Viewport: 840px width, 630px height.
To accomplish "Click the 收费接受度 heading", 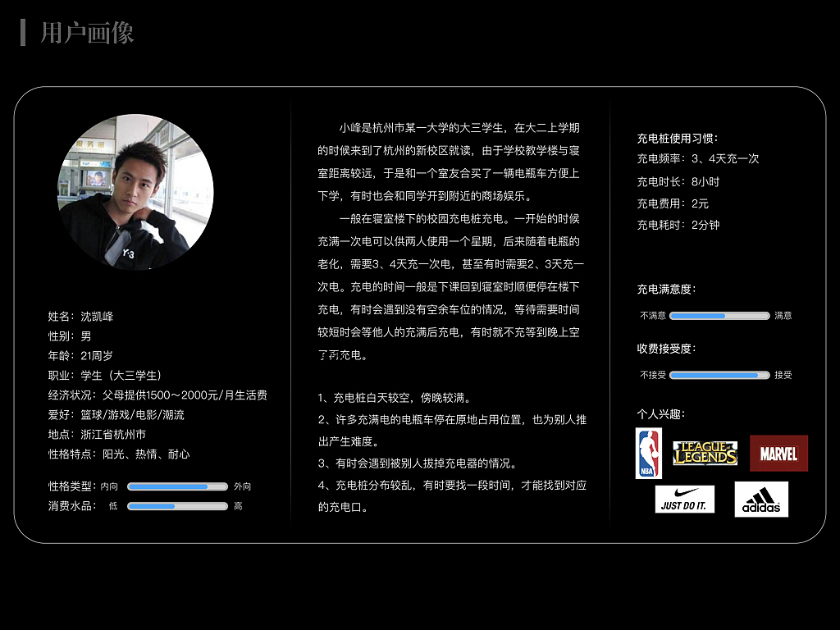I will pos(666,349).
